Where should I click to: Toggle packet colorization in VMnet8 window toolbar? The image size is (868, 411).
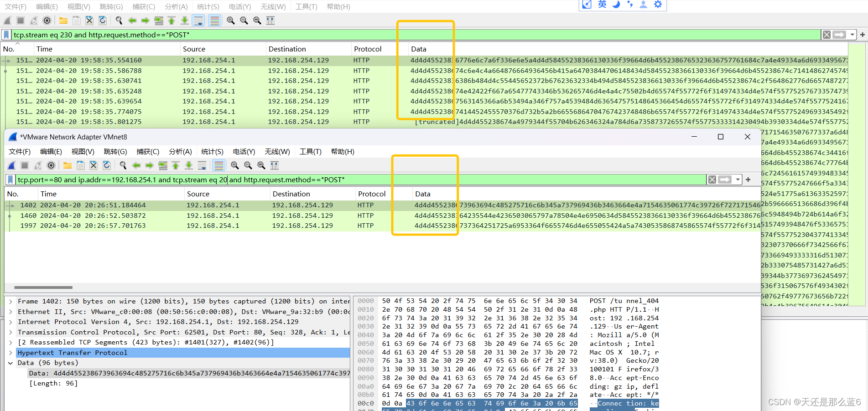(219, 165)
